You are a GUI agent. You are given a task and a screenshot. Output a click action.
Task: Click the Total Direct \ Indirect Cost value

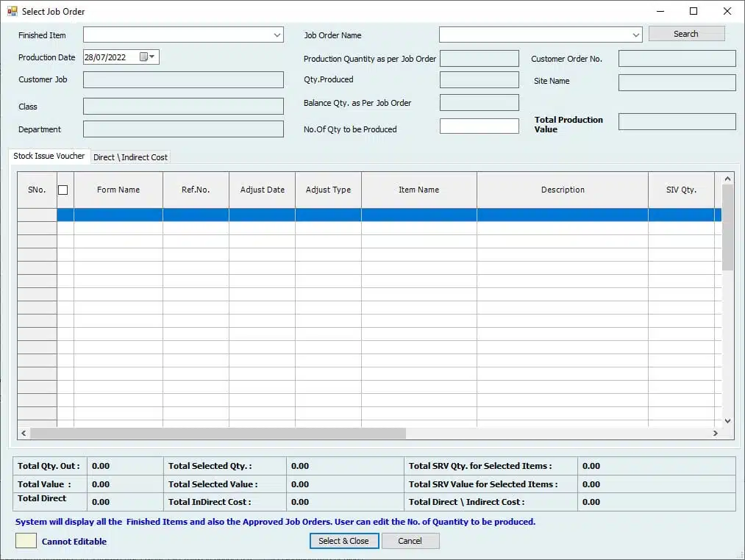point(591,502)
